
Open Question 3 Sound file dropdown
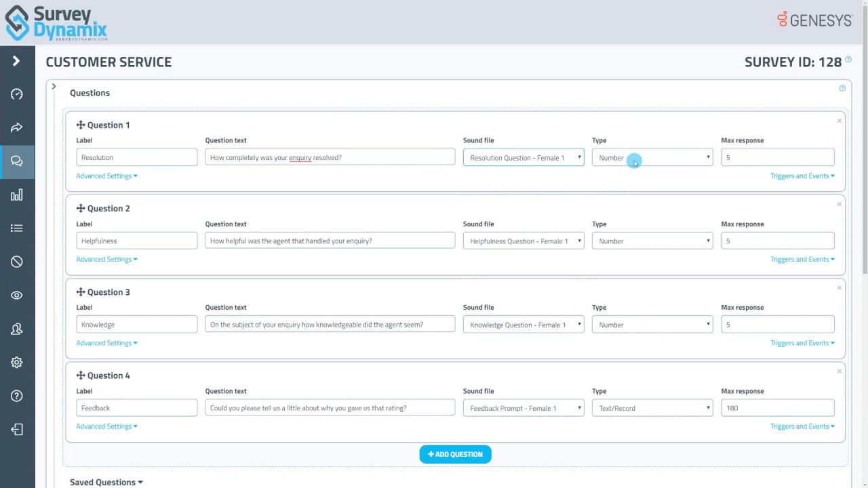pyautogui.click(x=524, y=325)
